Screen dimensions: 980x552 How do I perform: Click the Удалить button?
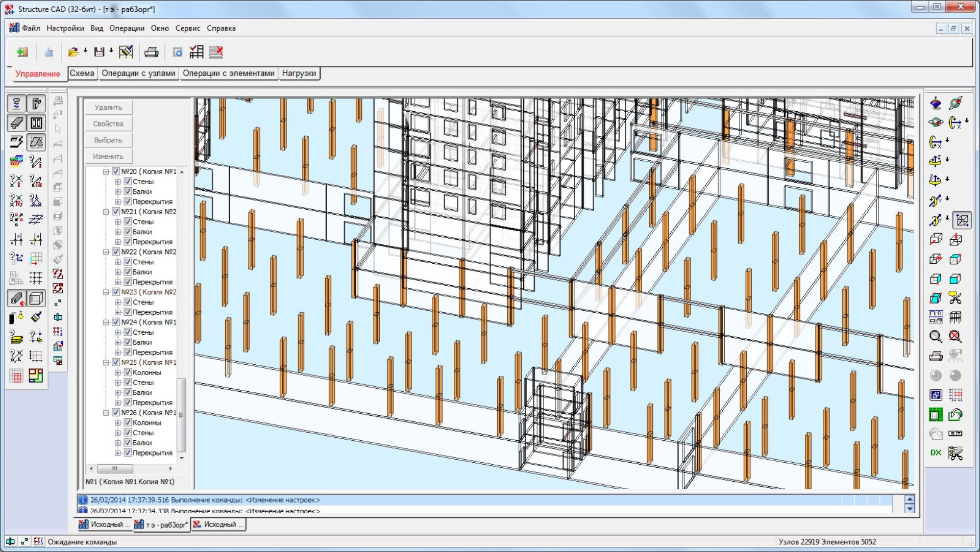point(108,108)
